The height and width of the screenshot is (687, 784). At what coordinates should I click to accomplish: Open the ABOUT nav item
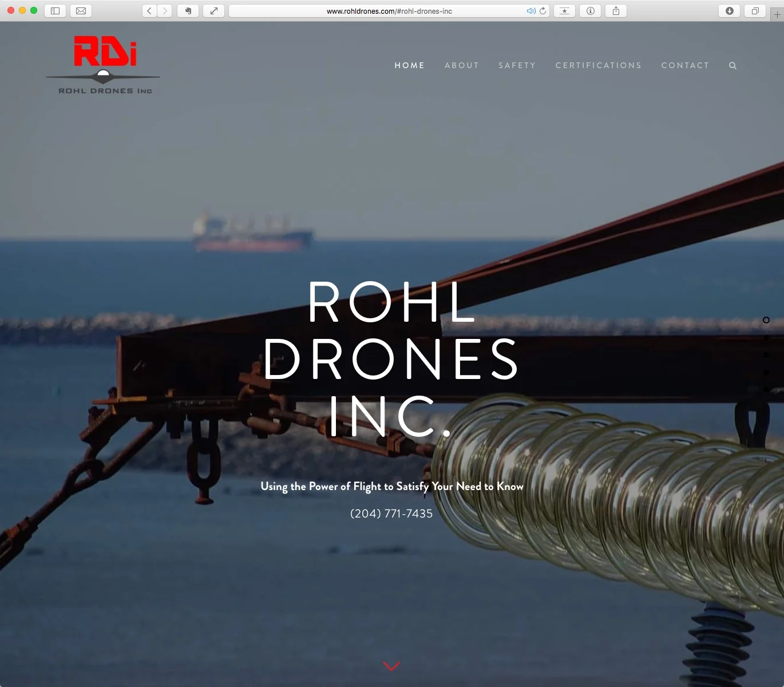tap(462, 65)
